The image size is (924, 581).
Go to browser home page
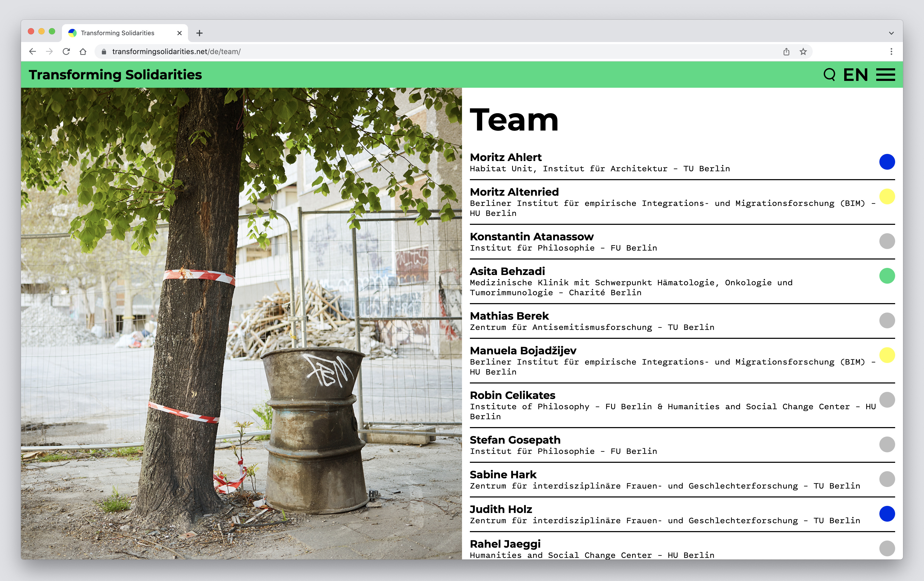pyautogui.click(x=83, y=51)
